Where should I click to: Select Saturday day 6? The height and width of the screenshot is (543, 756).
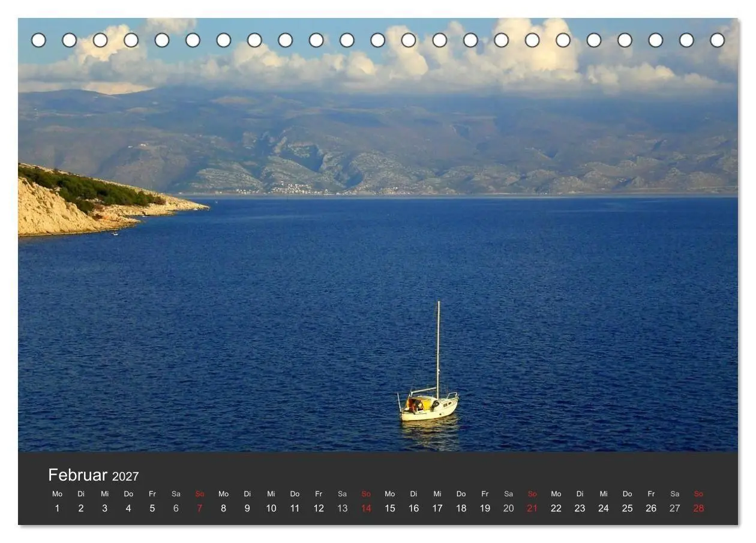pos(176,508)
